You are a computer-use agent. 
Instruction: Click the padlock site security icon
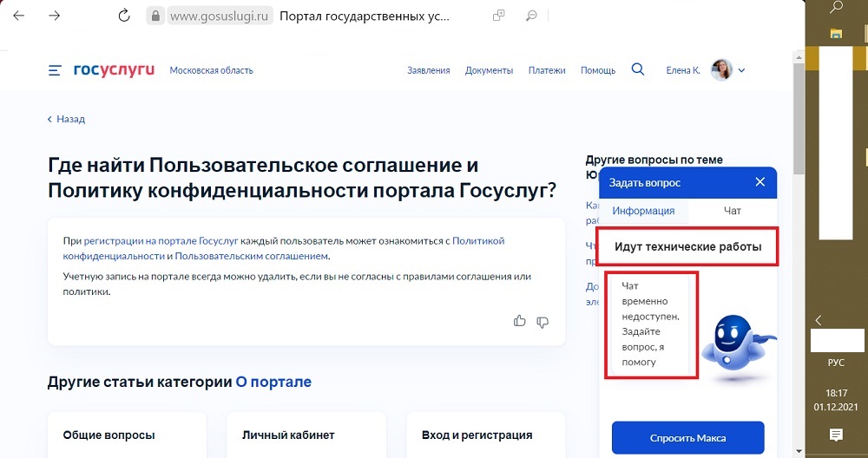point(155,16)
